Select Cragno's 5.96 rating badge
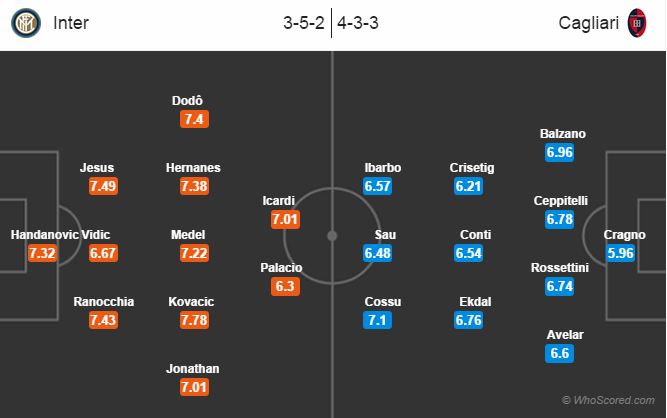The image size is (667, 418). [x=621, y=253]
